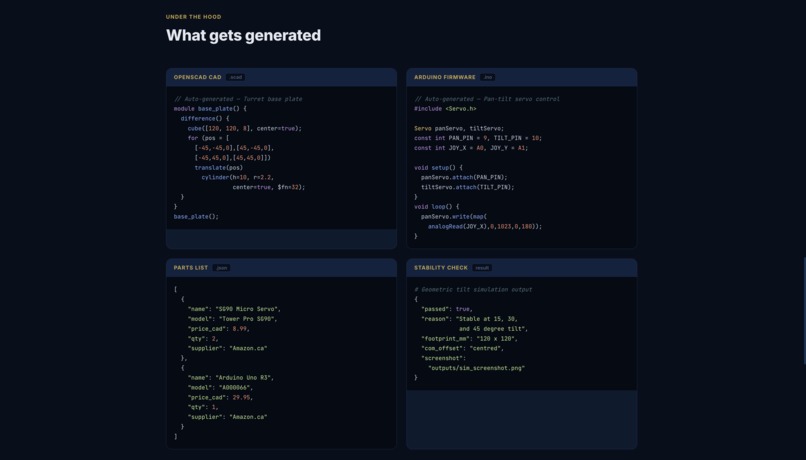Click the 'void setup() {' line

pos(438,168)
